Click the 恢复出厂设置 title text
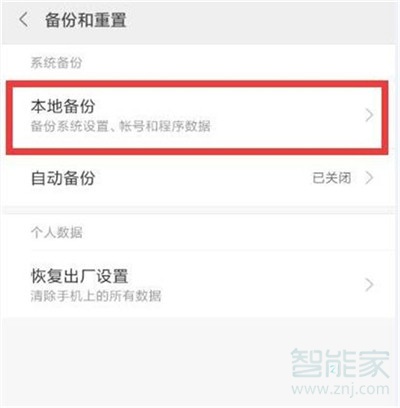The width and height of the screenshot is (400, 408). click(79, 276)
